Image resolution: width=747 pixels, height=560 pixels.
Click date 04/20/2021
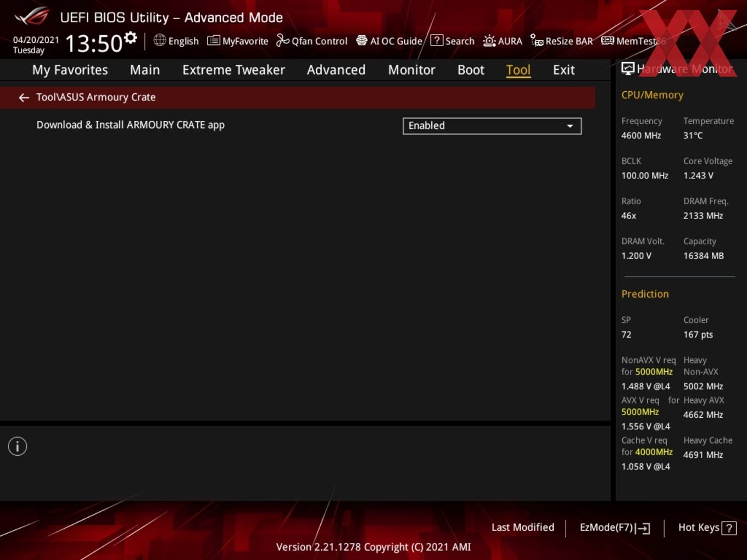(36, 40)
